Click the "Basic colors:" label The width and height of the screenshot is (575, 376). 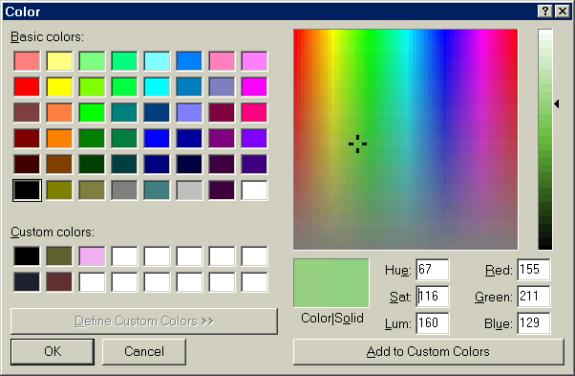(47, 37)
